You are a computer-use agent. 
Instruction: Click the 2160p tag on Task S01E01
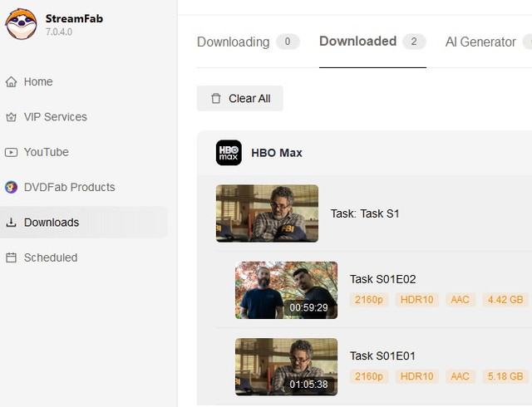tap(369, 376)
